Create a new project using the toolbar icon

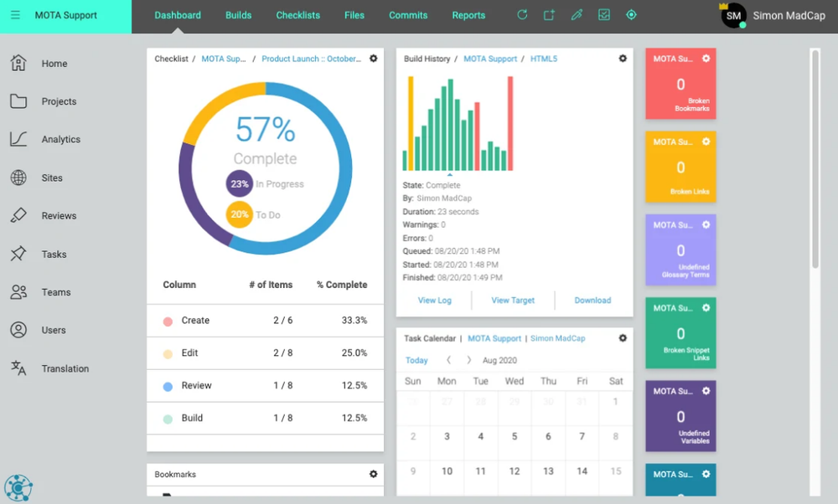click(549, 14)
